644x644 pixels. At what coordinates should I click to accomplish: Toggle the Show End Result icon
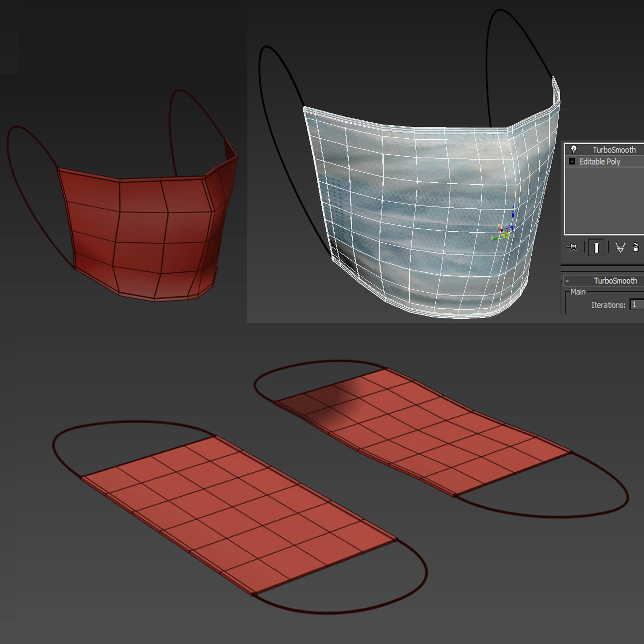tap(597, 247)
